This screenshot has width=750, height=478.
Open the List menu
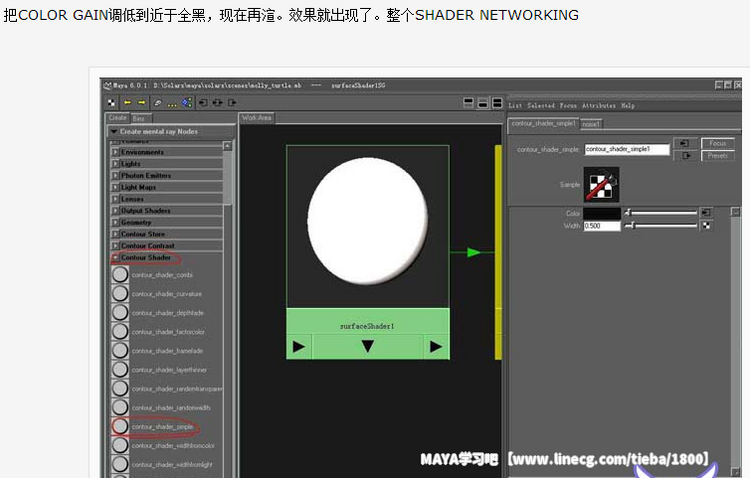coord(515,106)
